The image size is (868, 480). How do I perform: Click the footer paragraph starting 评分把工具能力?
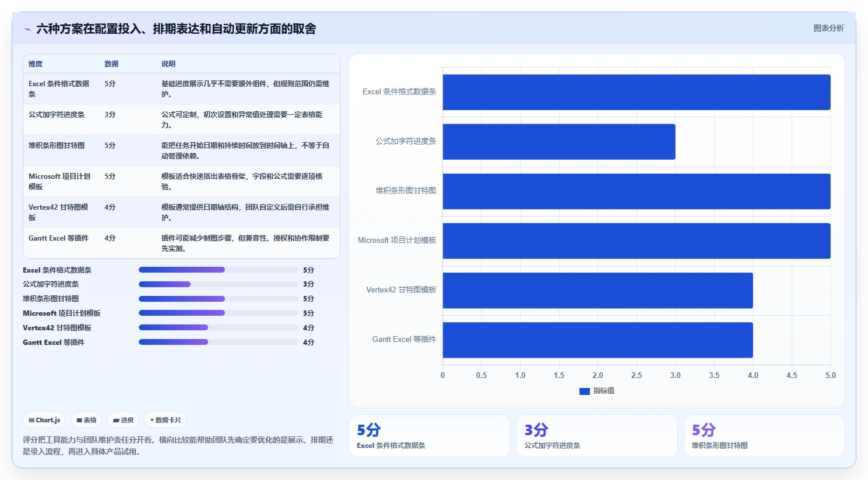click(178, 446)
